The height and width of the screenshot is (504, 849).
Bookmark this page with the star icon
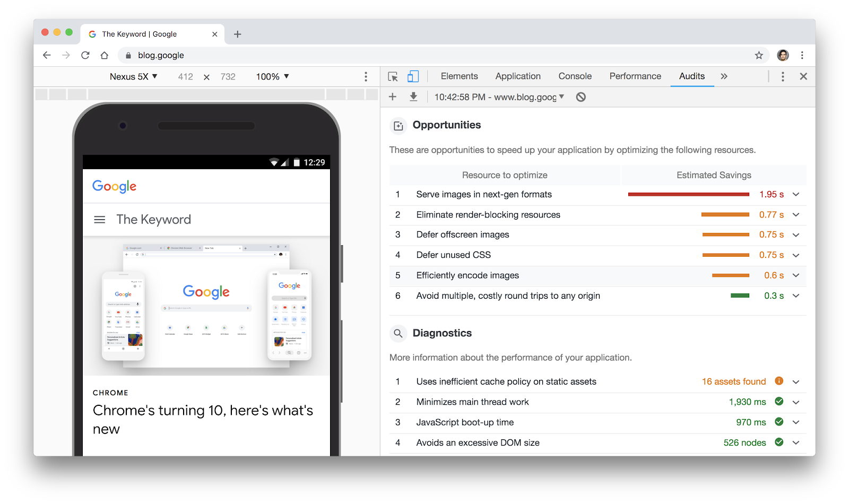click(x=759, y=55)
